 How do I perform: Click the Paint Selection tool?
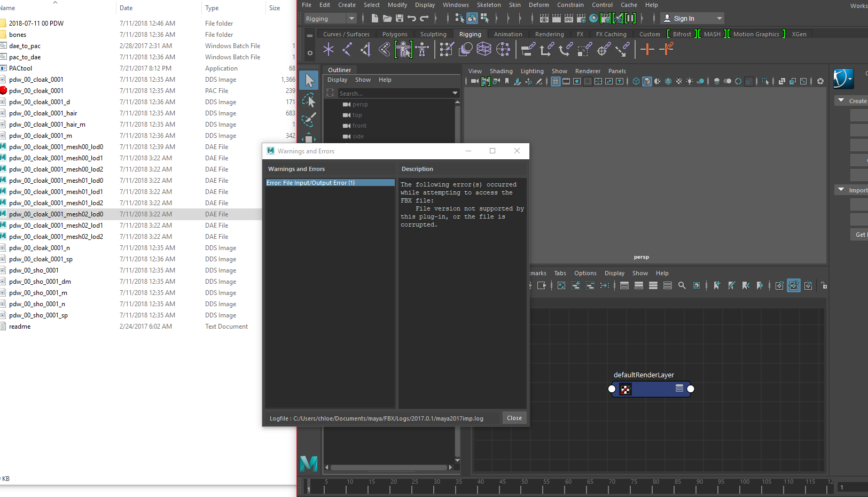tap(309, 119)
